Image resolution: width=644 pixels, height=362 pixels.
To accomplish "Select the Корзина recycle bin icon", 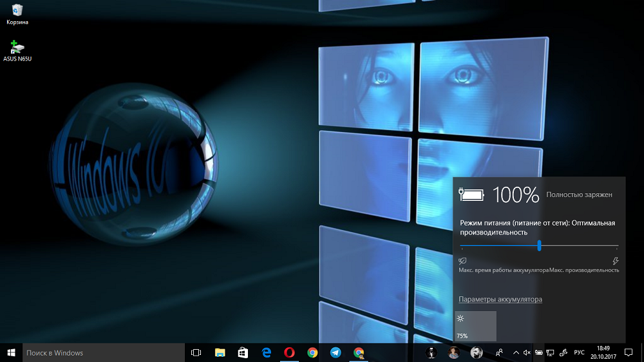I will (x=17, y=14).
